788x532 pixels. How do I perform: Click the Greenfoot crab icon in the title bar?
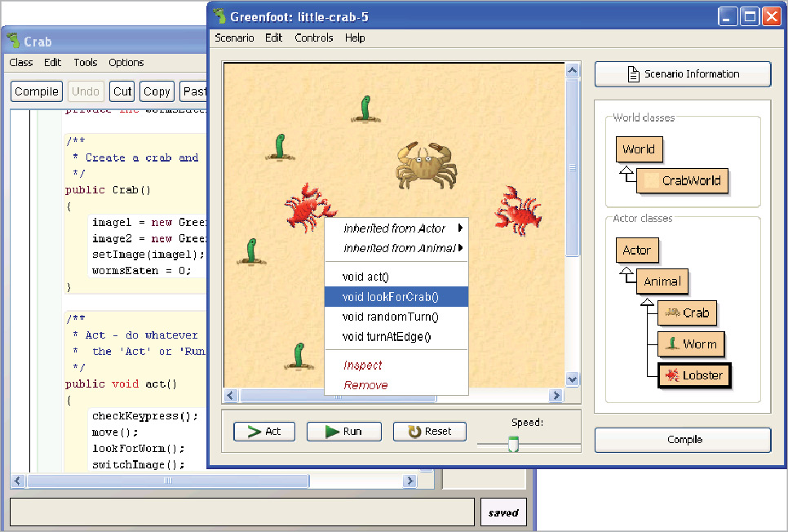point(219,15)
